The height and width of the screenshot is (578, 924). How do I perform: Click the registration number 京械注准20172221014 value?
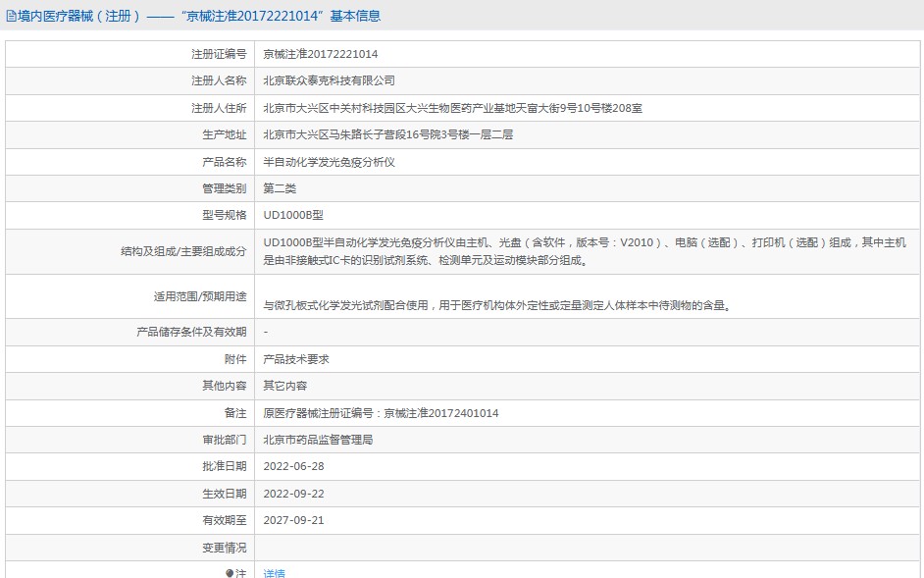[317, 54]
